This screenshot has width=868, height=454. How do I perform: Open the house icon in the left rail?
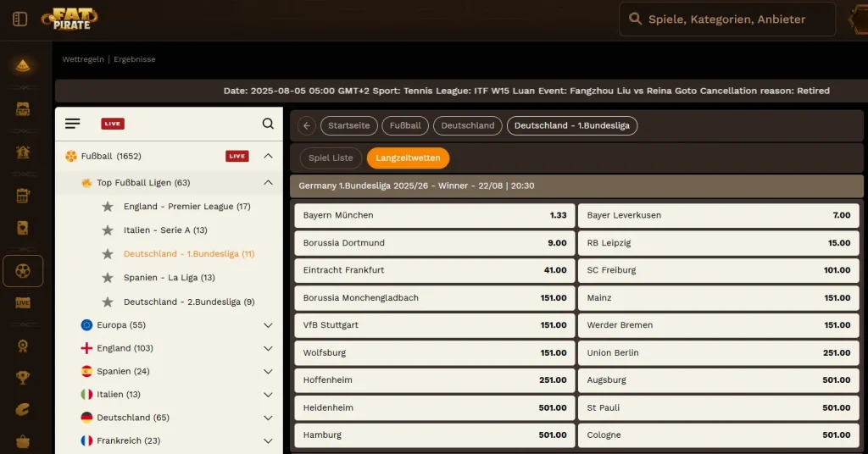click(23, 152)
